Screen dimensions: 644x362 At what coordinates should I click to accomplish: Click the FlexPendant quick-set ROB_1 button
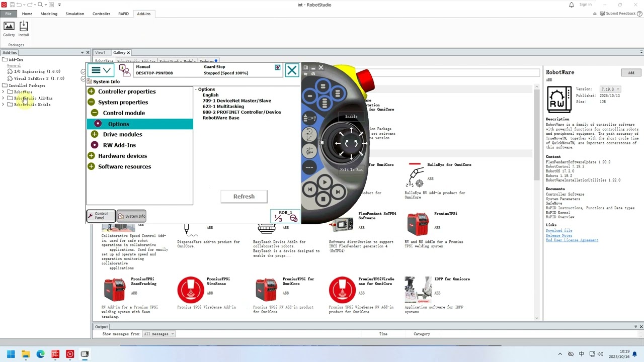[x=285, y=216]
